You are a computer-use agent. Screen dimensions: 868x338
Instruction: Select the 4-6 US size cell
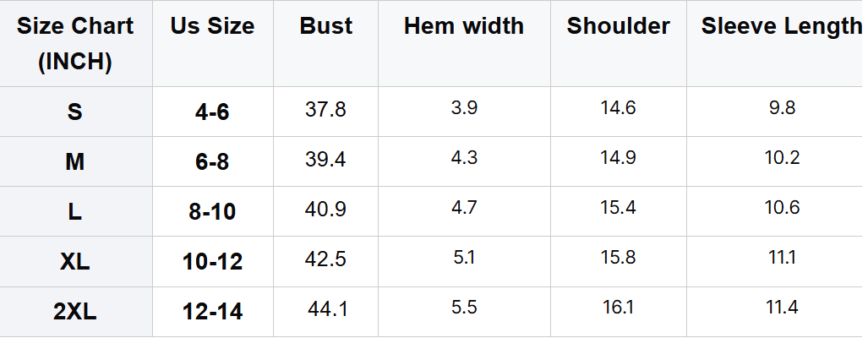[212, 112]
